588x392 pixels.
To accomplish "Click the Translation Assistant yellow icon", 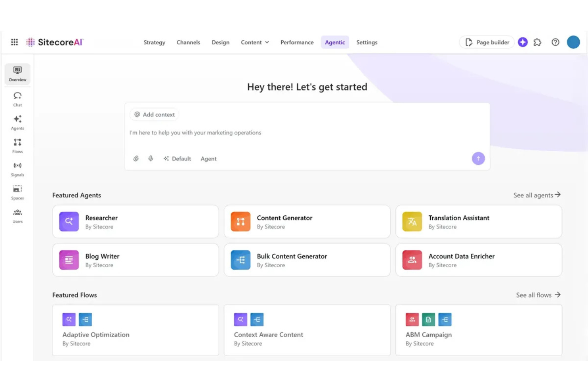I will click(412, 222).
